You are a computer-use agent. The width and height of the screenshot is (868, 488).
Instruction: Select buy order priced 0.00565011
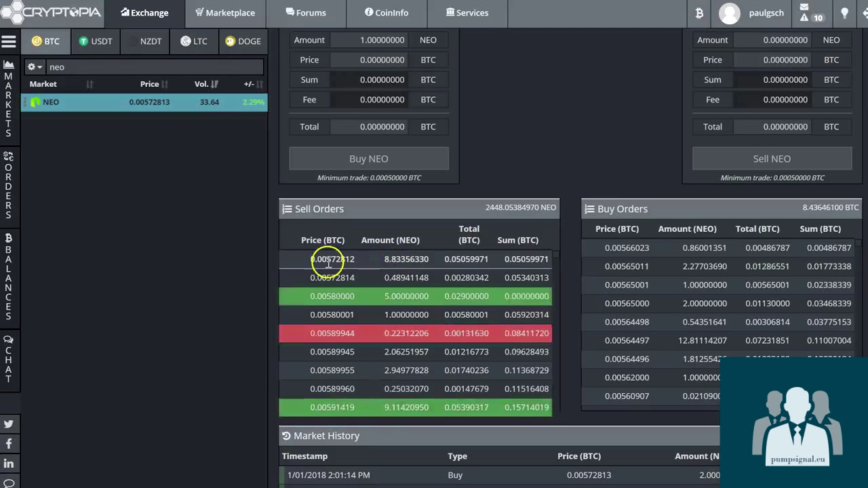pyautogui.click(x=719, y=266)
